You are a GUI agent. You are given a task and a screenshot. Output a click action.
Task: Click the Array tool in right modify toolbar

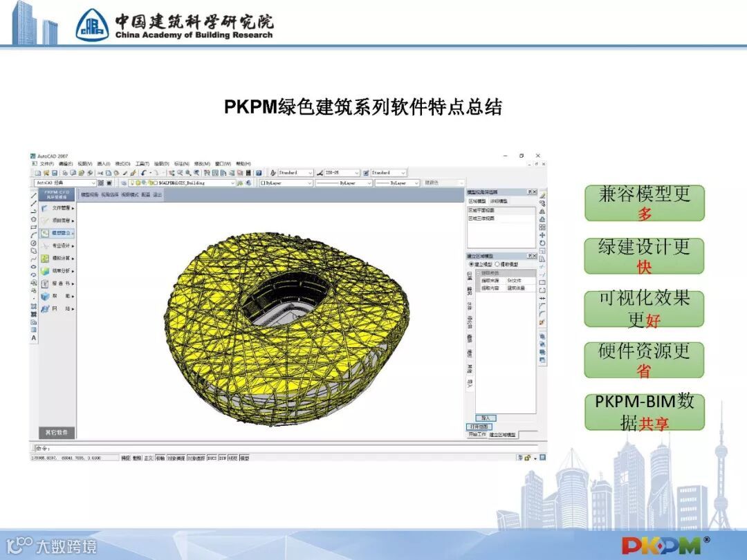542,227
